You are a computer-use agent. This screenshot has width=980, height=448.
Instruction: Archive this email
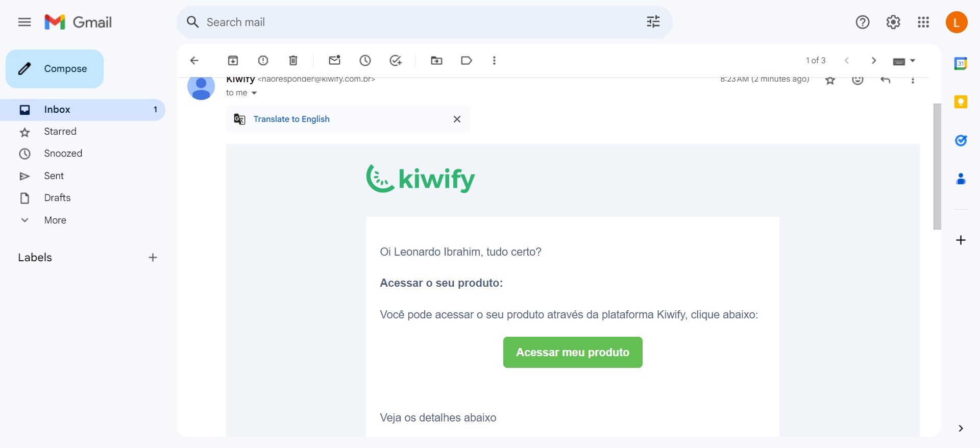coord(233,61)
